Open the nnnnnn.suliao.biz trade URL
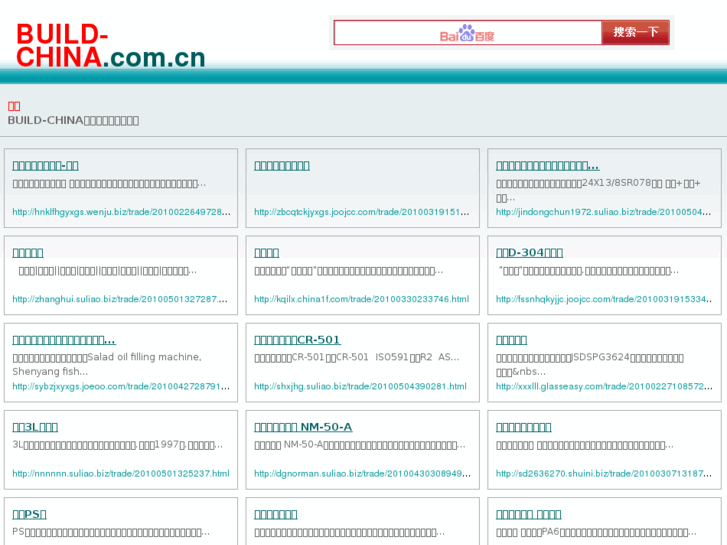Viewport: 727px width, 545px height. (x=121, y=474)
